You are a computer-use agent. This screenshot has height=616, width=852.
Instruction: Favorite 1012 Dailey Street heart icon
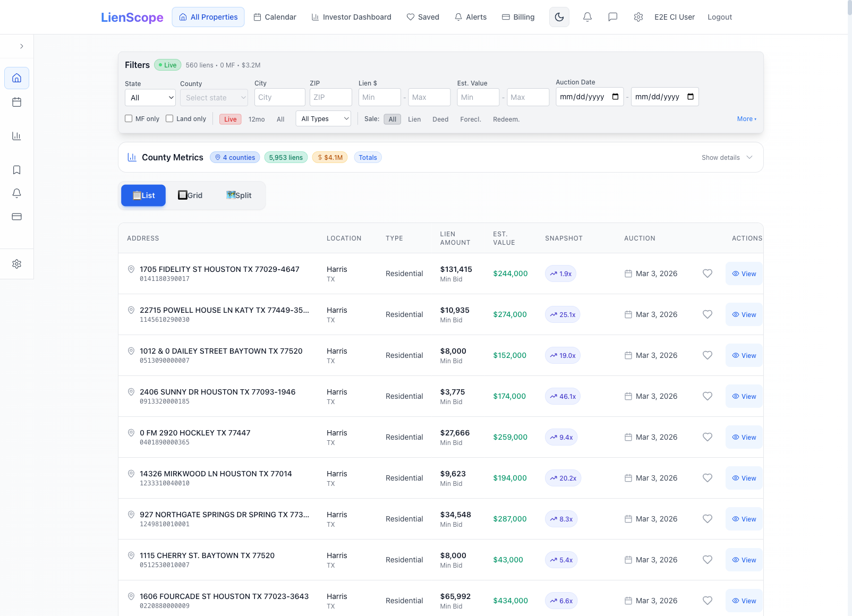[x=708, y=355]
